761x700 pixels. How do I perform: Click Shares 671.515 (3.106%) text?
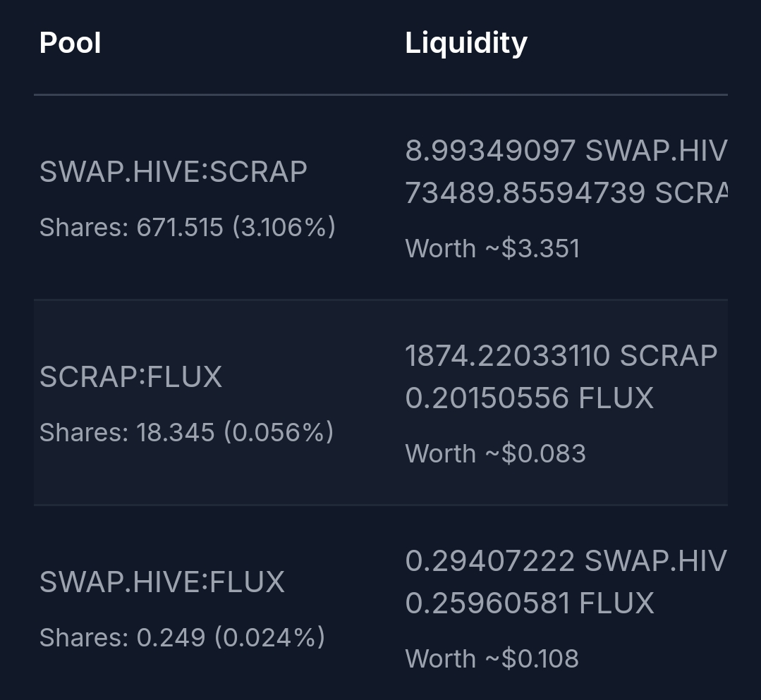point(188,227)
